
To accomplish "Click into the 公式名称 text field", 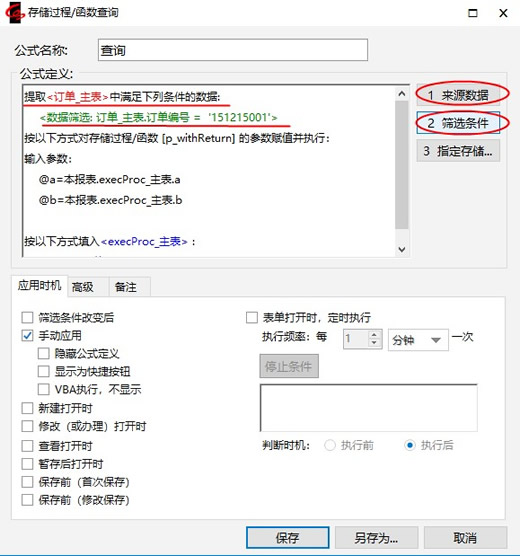I will [x=233, y=50].
